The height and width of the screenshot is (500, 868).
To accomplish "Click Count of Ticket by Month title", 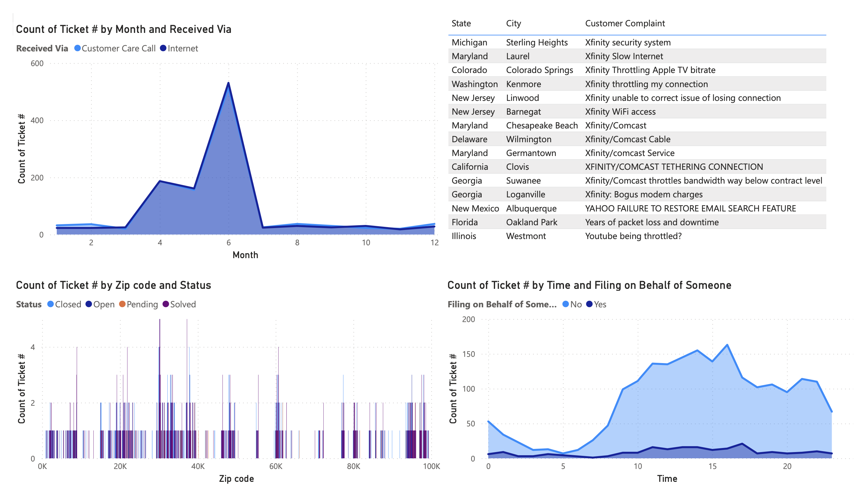I will tap(124, 29).
